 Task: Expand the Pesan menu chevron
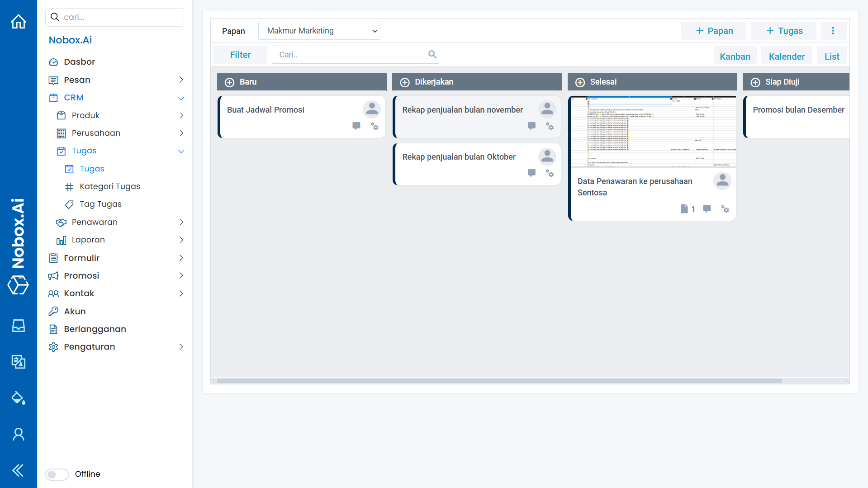click(181, 80)
